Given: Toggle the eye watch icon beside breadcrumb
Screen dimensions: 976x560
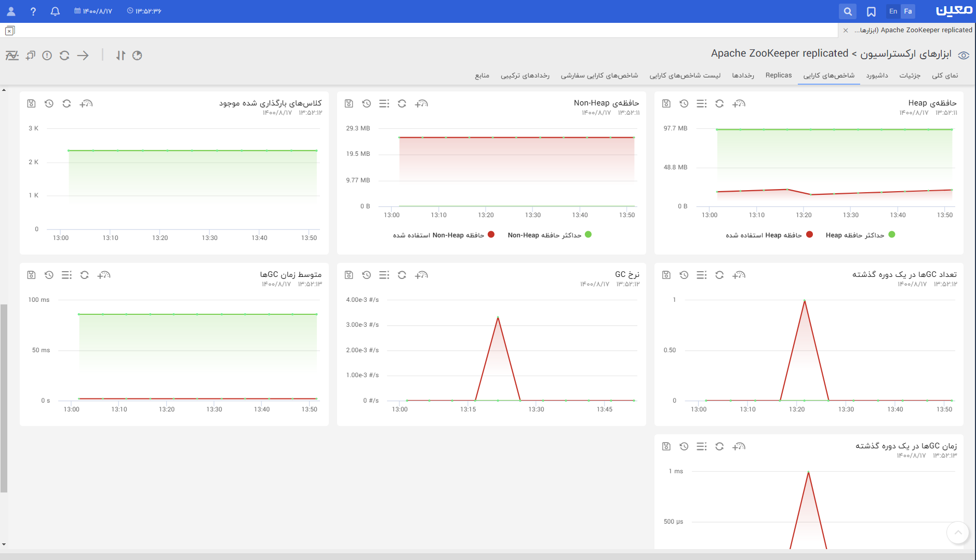Looking at the screenshot, I should [964, 56].
